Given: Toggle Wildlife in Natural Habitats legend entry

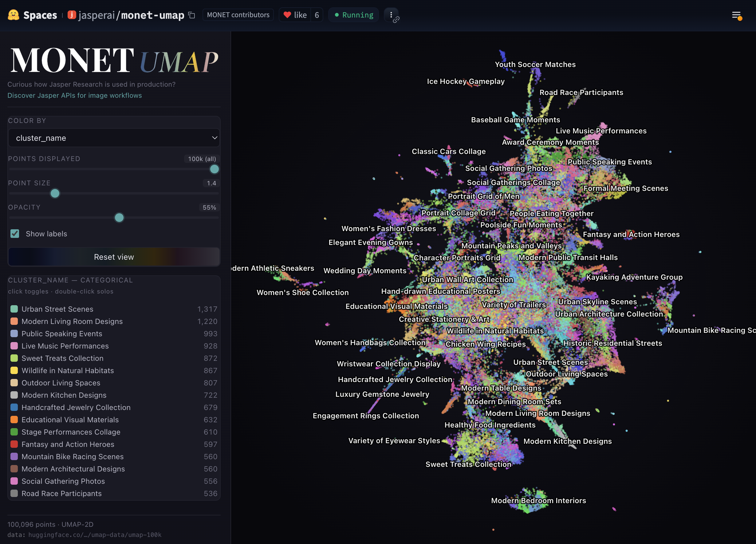Looking at the screenshot, I should (x=114, y=371).
